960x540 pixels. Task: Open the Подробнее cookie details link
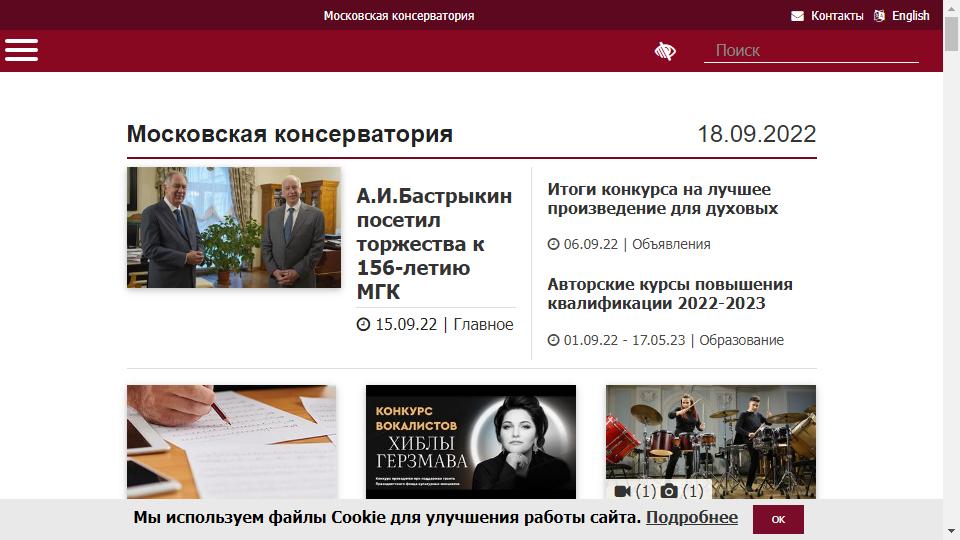(x=692, y=517)
